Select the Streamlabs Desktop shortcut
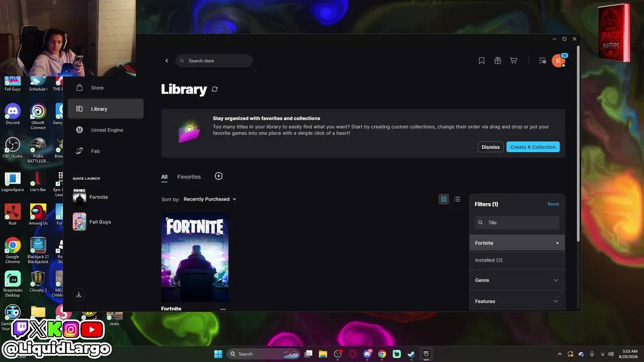Screen dimensions: 644x362 pyautogui.click(x=13, y=285)
